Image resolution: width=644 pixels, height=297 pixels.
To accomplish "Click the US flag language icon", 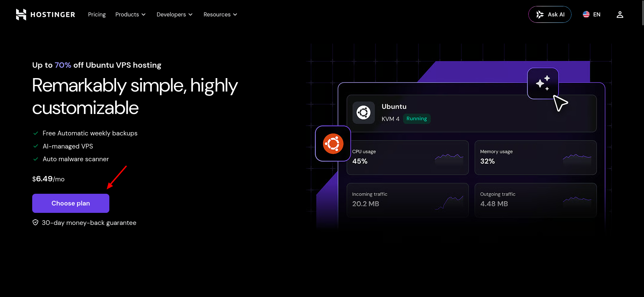I will (586, 14).
